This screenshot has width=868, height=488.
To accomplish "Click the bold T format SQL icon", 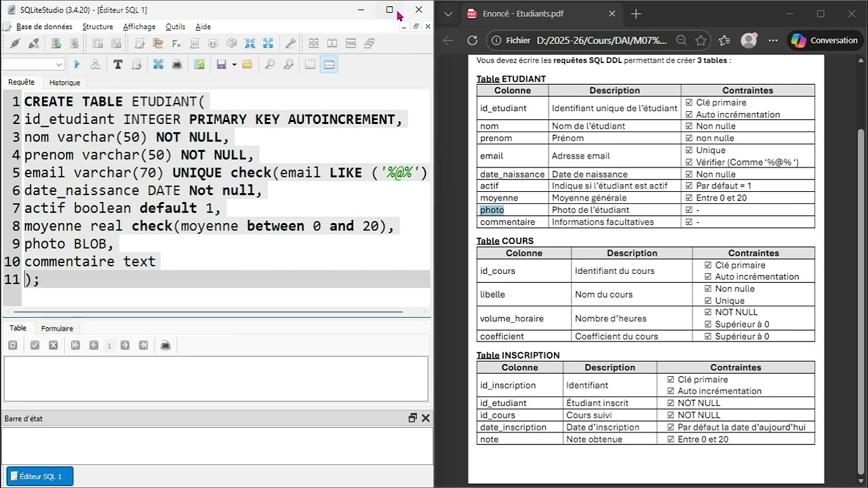I will coord(118,64).
